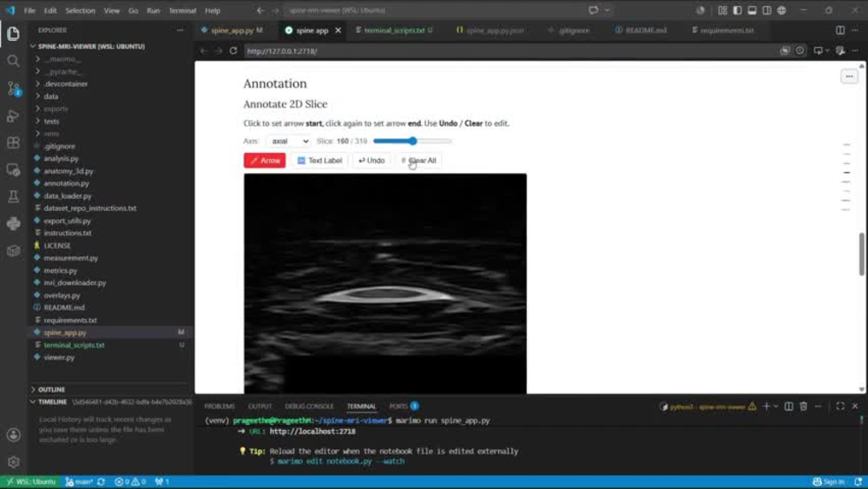Expand the .devcontainer folder
The width and height of the screenshot is (868, 489).
65,83
